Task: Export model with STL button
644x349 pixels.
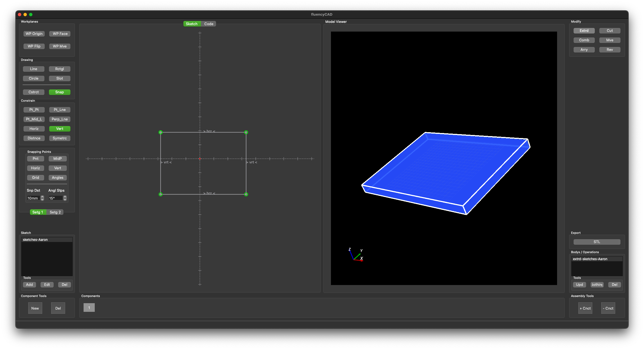Action: pyautogui.click(x=597, y=242)
